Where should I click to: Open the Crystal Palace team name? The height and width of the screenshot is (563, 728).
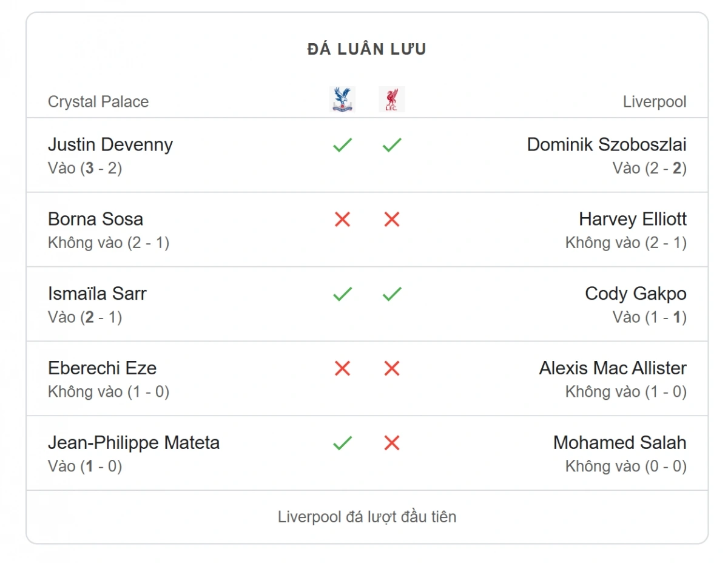[x=98, y=101]
